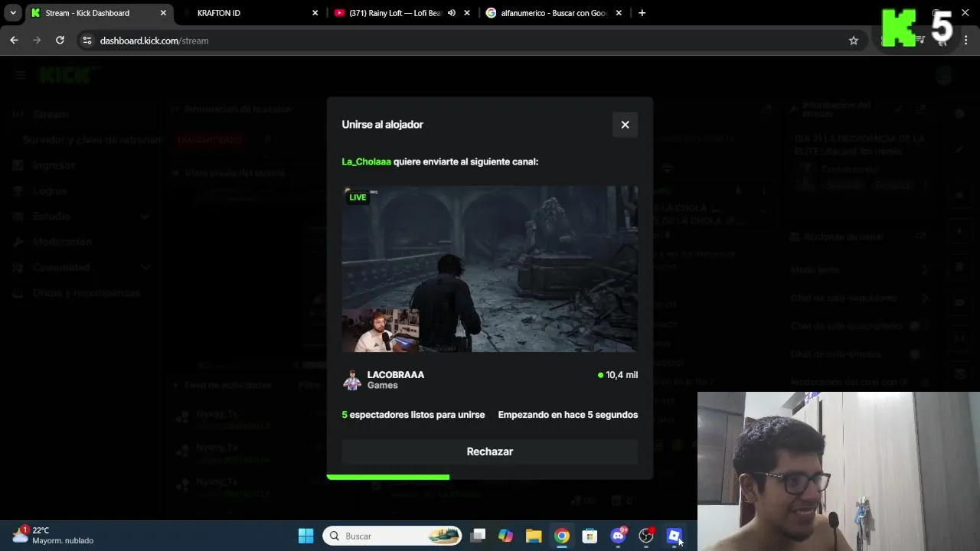
Task: Open Roblox from the taskbar
Action: [674, 536]
